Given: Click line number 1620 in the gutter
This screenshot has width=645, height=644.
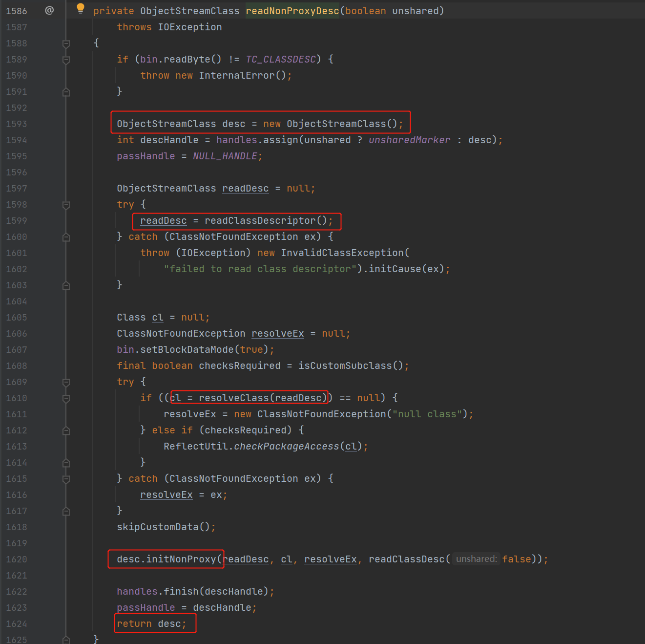Looking at the screenshot, I should tap(17, 559).
